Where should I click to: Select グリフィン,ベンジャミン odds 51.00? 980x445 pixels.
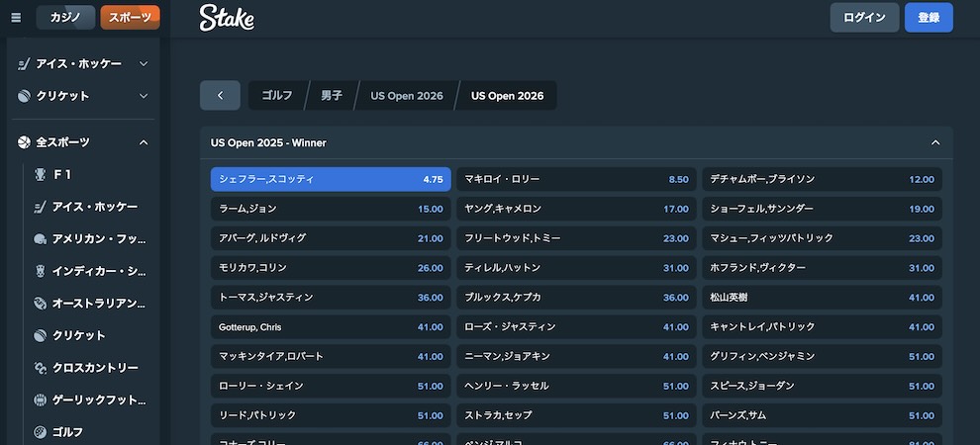(x=822, y=356)
